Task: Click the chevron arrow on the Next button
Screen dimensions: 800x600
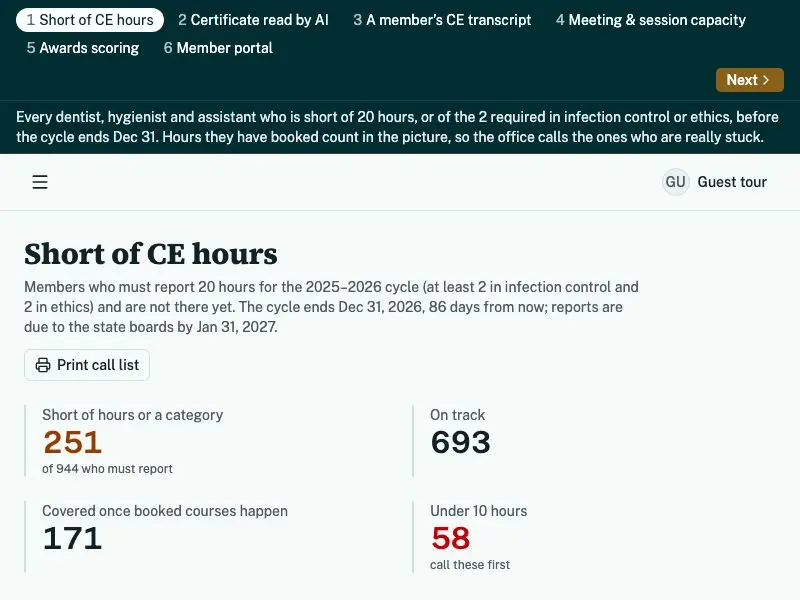Action: pyautogui.click(x=765, y=80)
